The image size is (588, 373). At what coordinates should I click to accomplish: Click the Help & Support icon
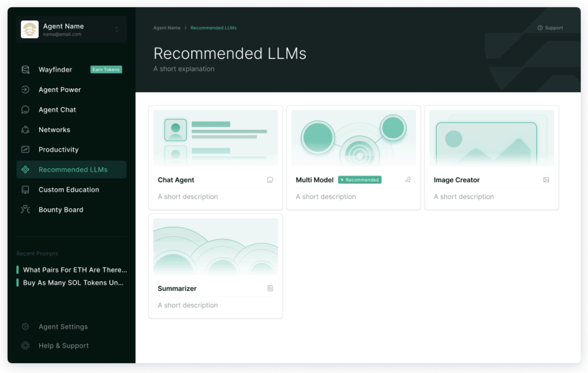tap(25, 345)
